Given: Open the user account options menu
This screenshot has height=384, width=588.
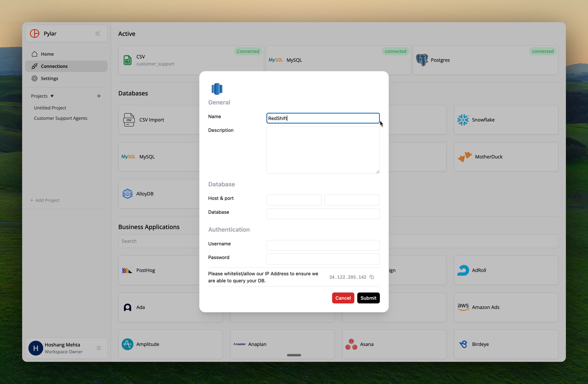Looking at the screenshot, I should [x=99, y=348].
